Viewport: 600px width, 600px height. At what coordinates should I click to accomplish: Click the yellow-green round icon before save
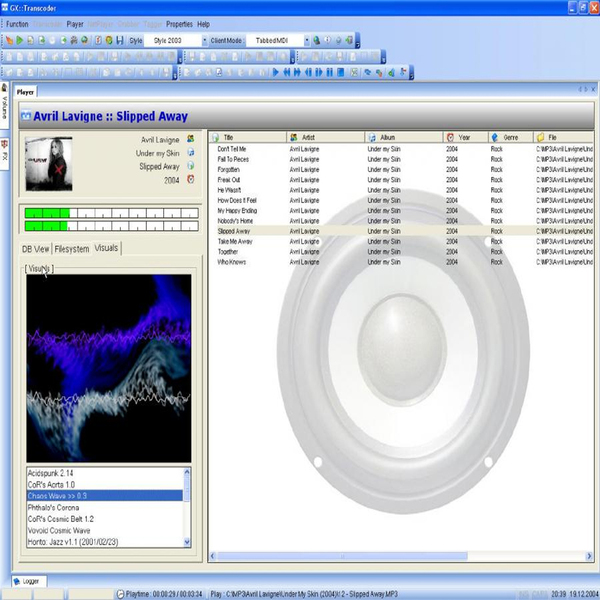(109, 40)
